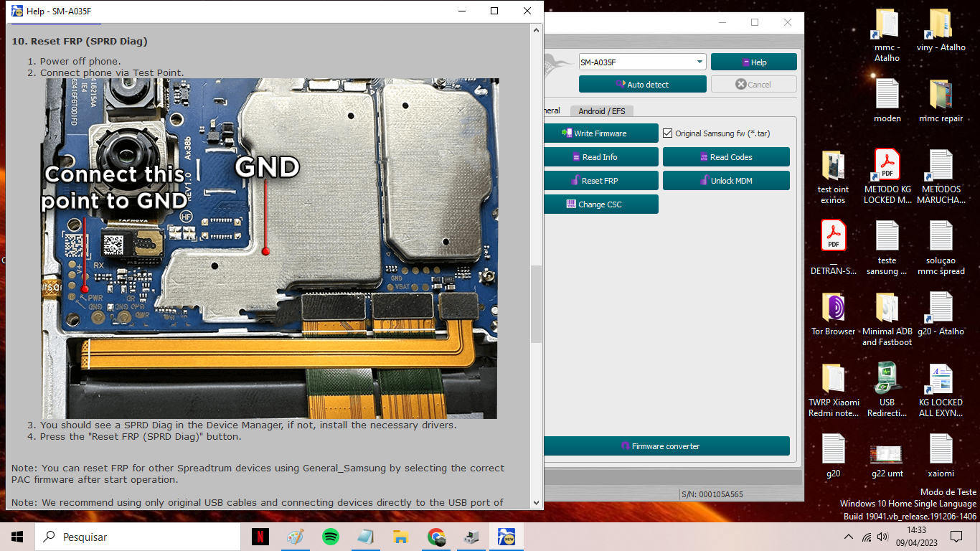Viewport: 980px width, 551px height.
Task: Open the viny - Atalho desktop shortcut
Action: (x=941, y=31)
